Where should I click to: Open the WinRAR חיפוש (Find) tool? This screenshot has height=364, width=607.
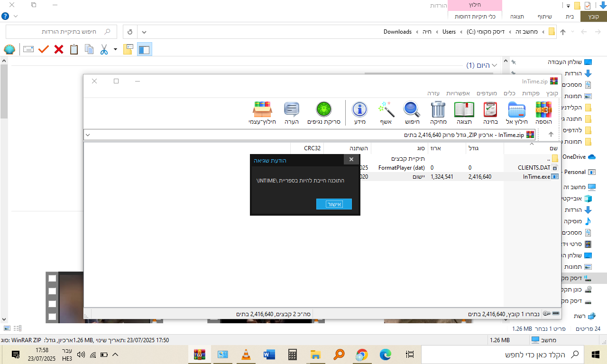(412, 114)
